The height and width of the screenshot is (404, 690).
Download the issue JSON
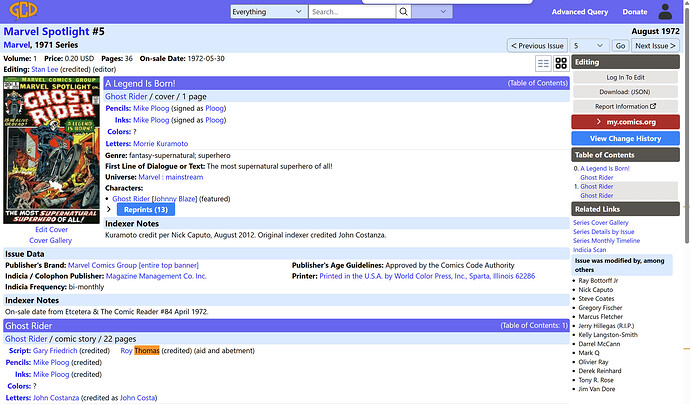coord(625,92)
